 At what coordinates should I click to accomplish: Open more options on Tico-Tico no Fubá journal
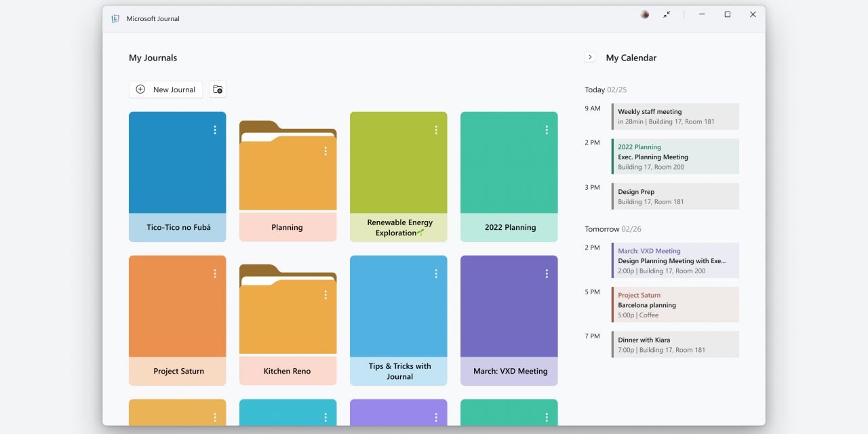coord(215,130)
